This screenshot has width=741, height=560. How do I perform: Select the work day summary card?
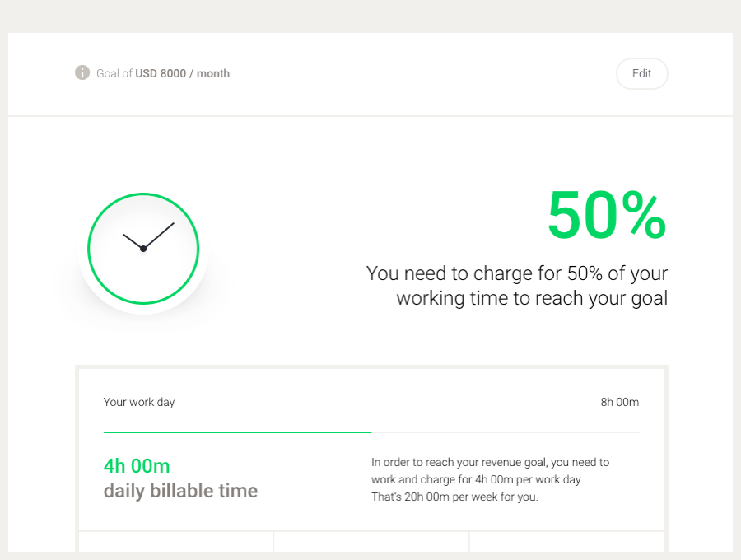pyautogui.click(x=370, y=449)
